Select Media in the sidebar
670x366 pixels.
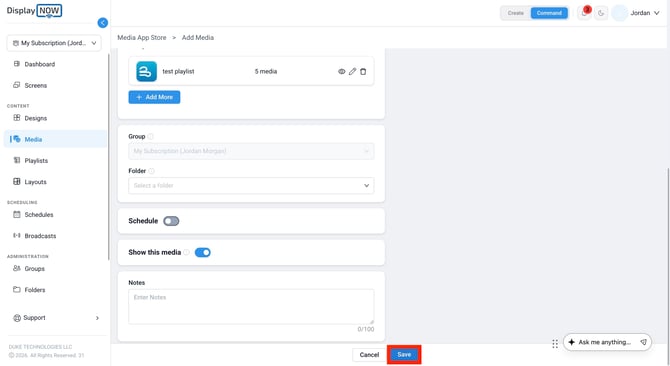click(x=55, y=139)
